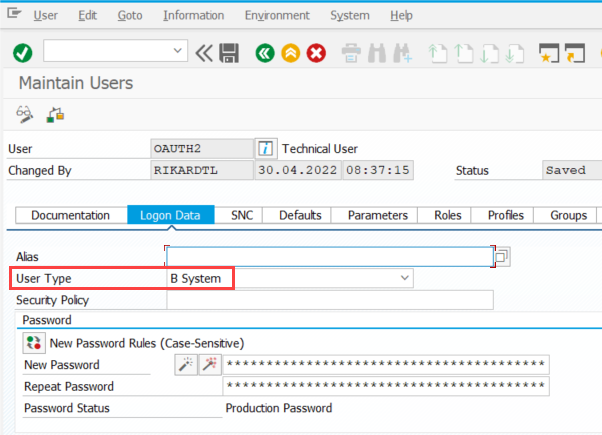Click the Saved status field
The width and height of the screenshot is (602, 435).
pyautogui.click(x=572, y=170)
